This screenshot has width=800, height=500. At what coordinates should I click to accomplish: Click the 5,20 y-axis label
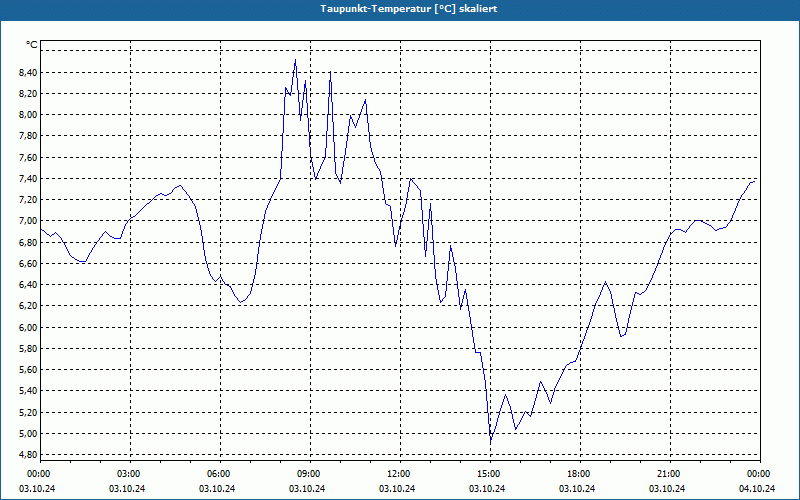pos(28,412)
